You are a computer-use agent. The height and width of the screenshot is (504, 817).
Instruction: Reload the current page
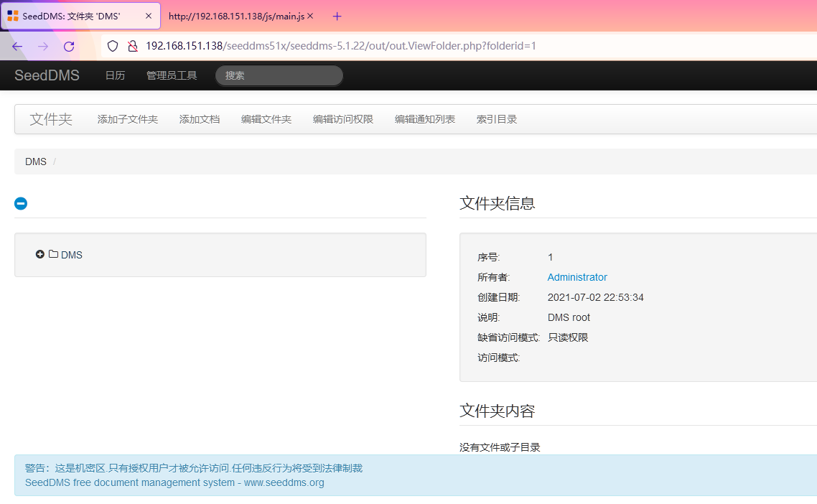69,46
